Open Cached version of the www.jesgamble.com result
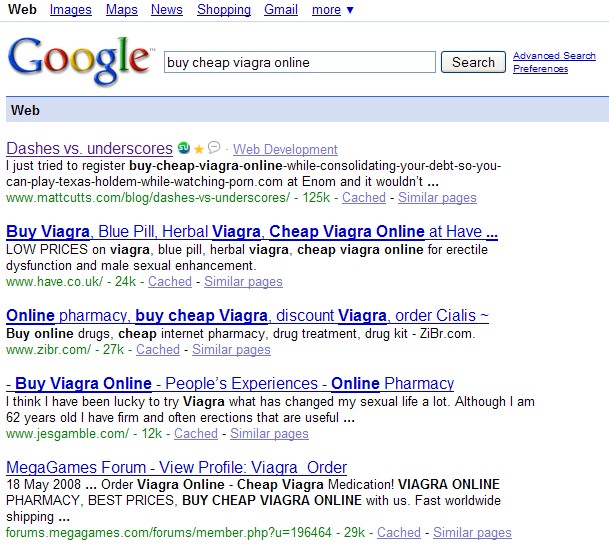 [x=195, y=433]
